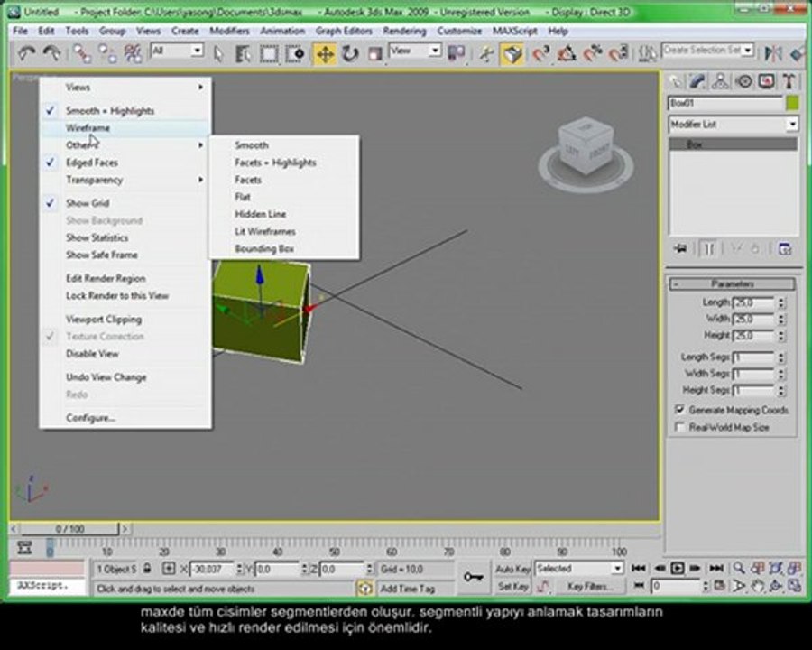Activate the Select Object arrow tool
Image resolution: width=812 pixels, height=650 pixels.
click(218, 53)
